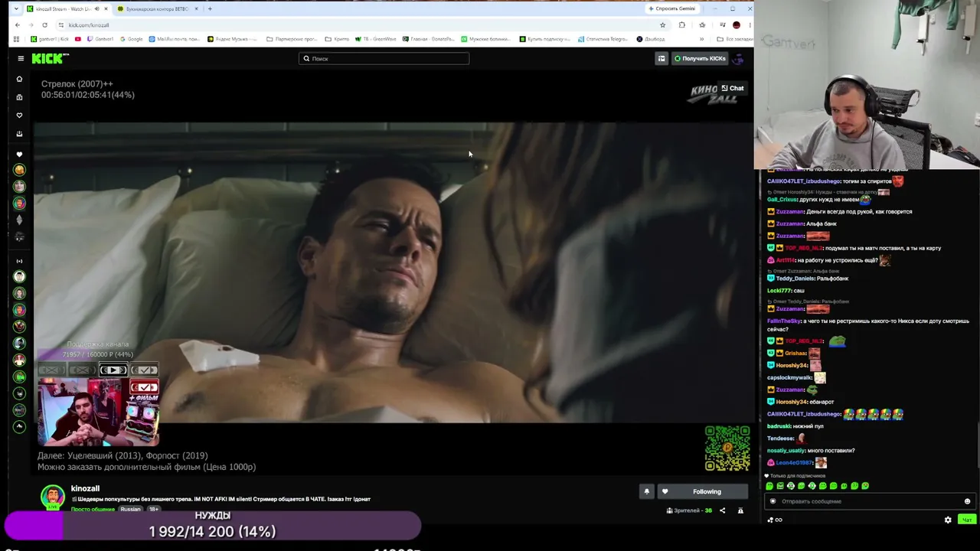Click the Получить KICKs button
The height and width of the screenshot is (551, 980).
699,58
